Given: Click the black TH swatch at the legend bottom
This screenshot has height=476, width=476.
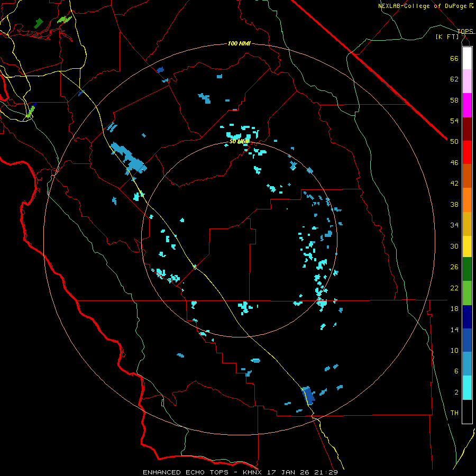Looking at the screenshot, I should click(467, 411).
